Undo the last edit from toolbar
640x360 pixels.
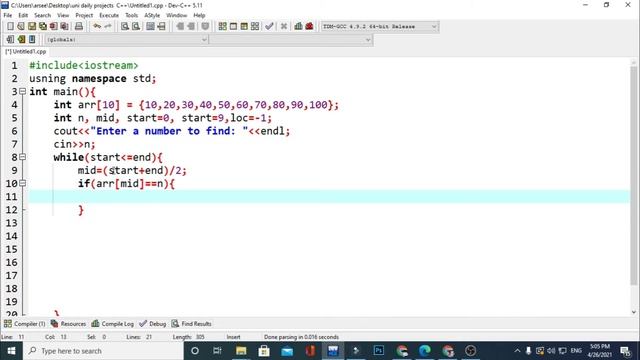(x=97, y=27)
